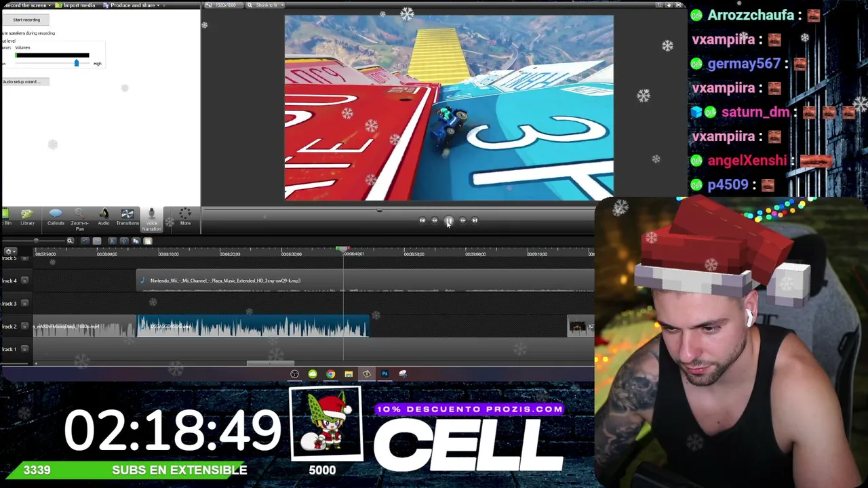Open the Zoom-n-Pan tab

tap(79, 219)
